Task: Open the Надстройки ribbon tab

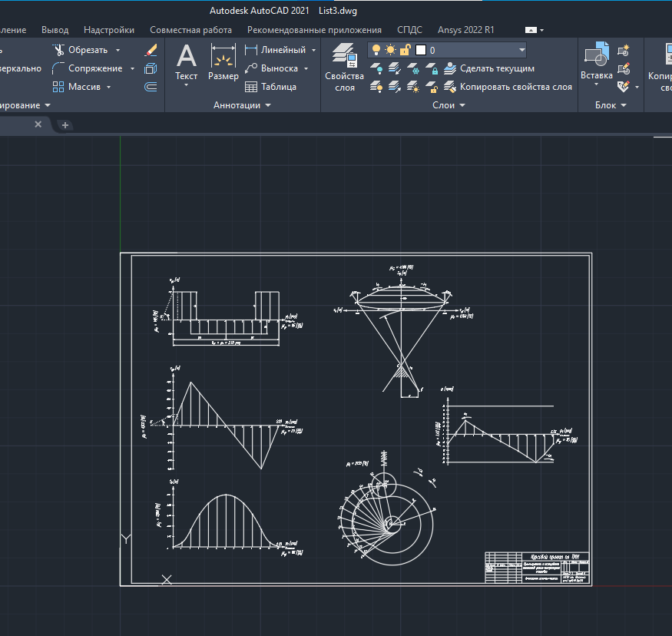Action: [x=109, y=30]
